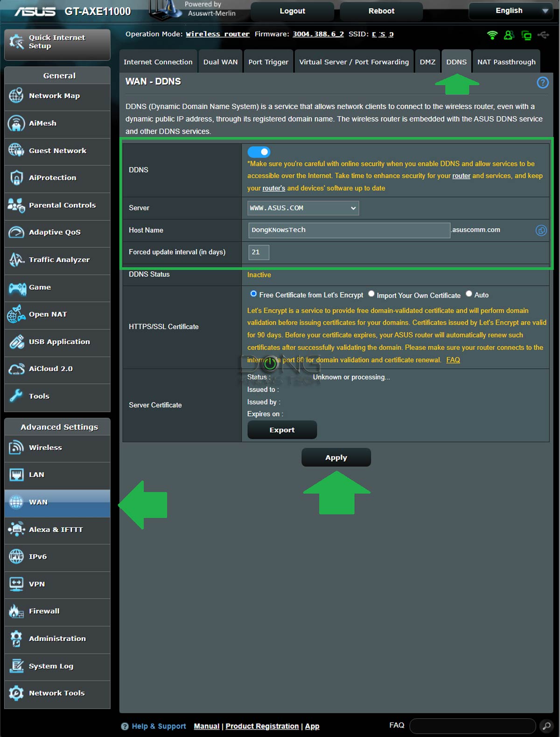Open the Firewall settings icon
The width and height of the screenshot is (560, 737).
[16, 611]
